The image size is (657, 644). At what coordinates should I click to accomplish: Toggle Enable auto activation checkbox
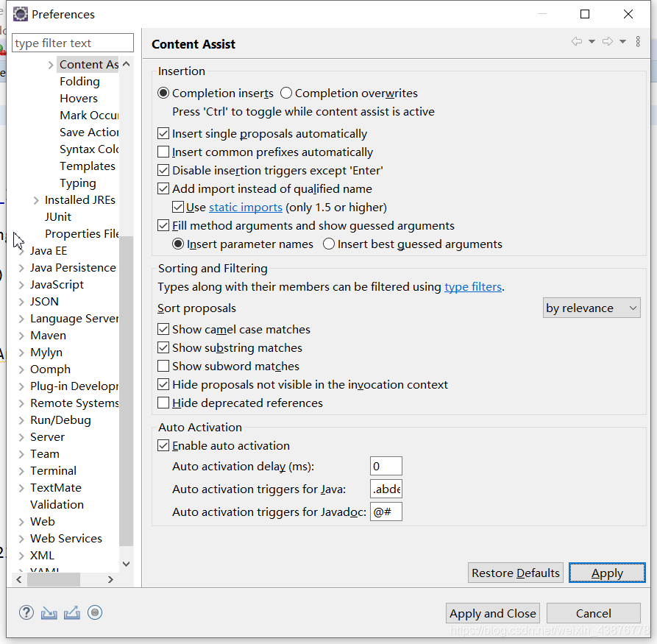pyautogui.click(x=163, y=445)
